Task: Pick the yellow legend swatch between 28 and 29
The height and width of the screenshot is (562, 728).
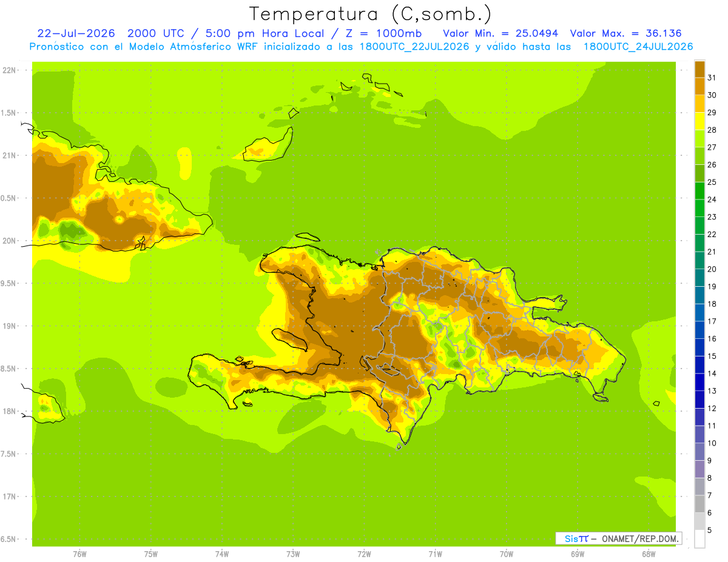Action: (x=699, y=121)
